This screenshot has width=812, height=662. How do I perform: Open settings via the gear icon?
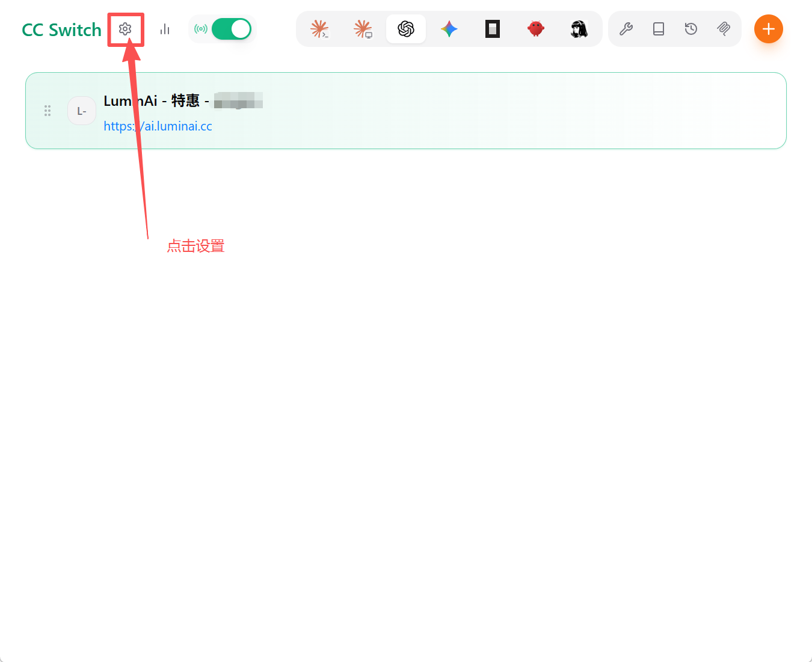(x=125, y=29)
